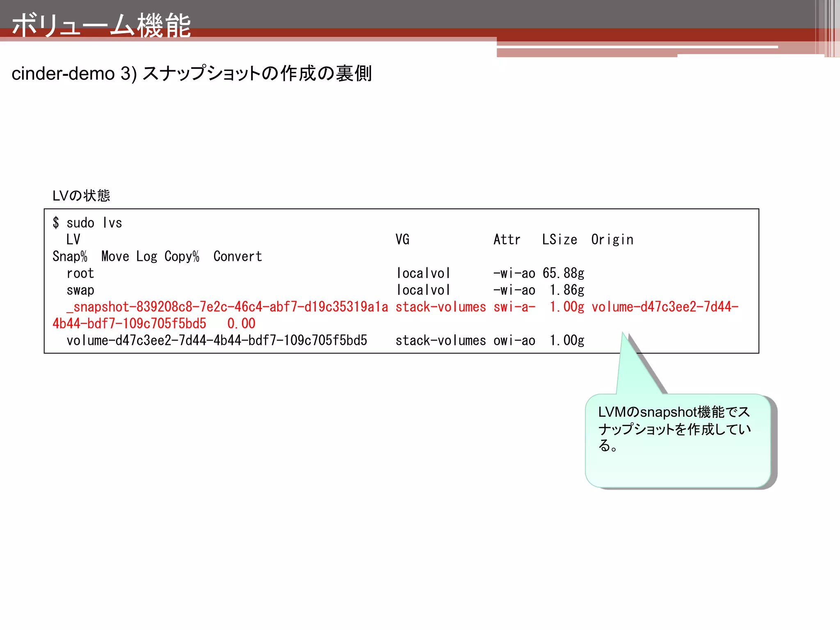Click the red 1.00g size value
Image resolution: width=840 pixels, height=630 pixels.
click(x=567, y=307)
